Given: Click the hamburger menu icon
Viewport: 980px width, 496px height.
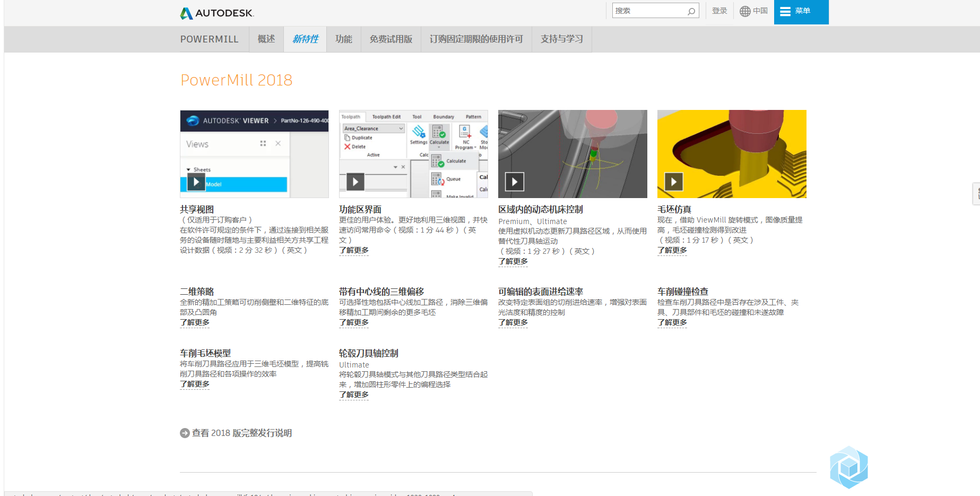Looking at the screenshot, I should [785, 12].
